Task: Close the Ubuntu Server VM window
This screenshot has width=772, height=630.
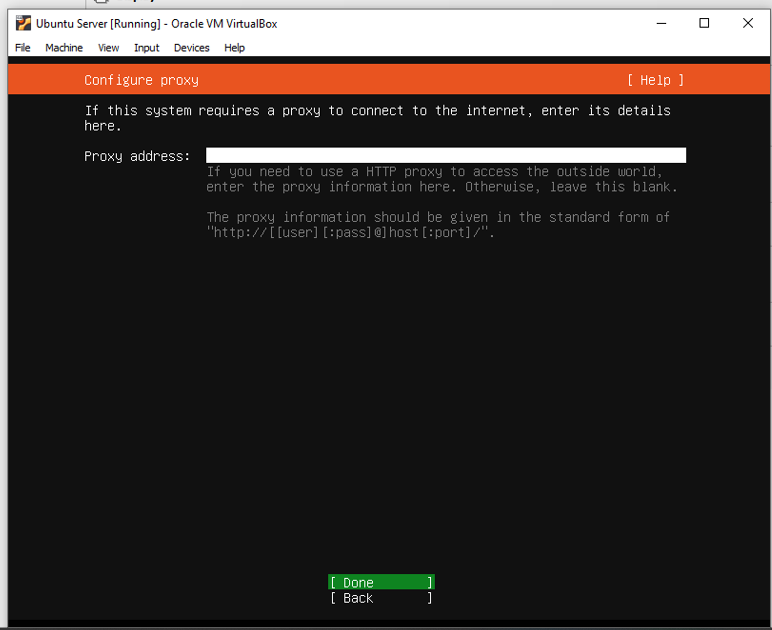Action: pos(747,23)
